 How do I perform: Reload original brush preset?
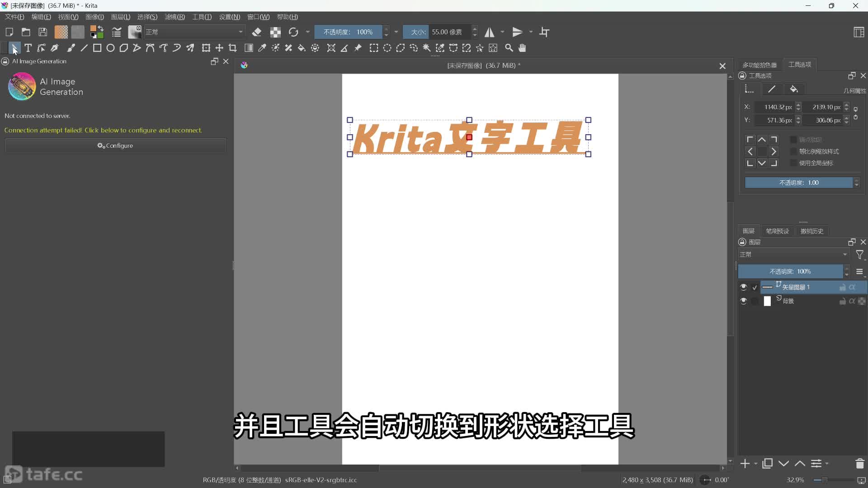pos(293,32)
